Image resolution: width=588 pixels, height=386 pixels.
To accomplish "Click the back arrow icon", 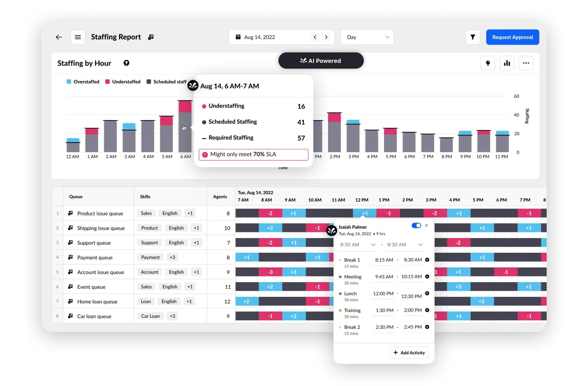I will point(58,37).
